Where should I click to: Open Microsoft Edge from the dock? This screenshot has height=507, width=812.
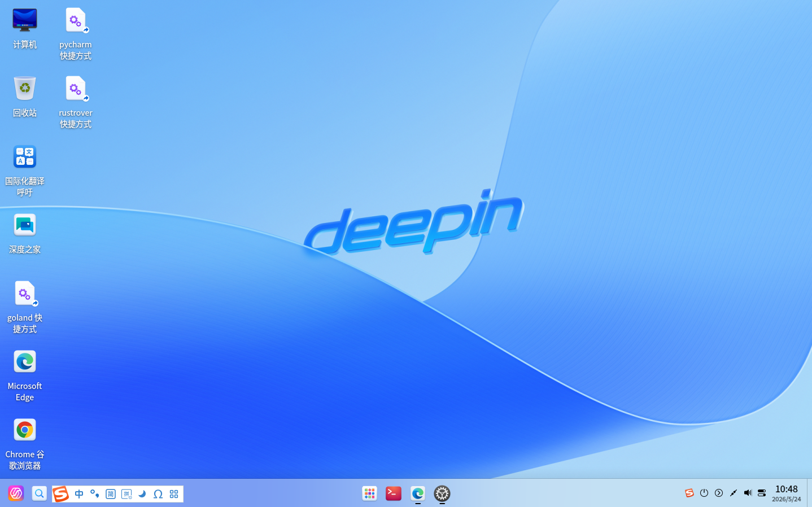point(418,493)
